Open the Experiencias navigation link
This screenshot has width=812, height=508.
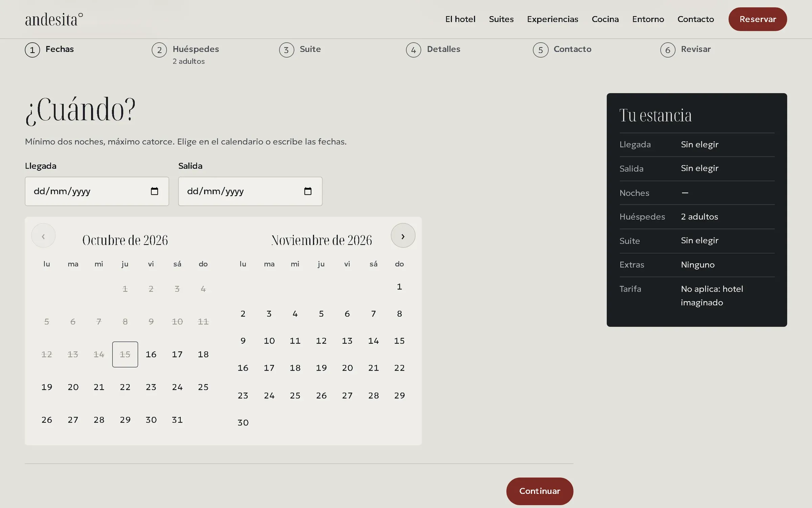point(552,19)
